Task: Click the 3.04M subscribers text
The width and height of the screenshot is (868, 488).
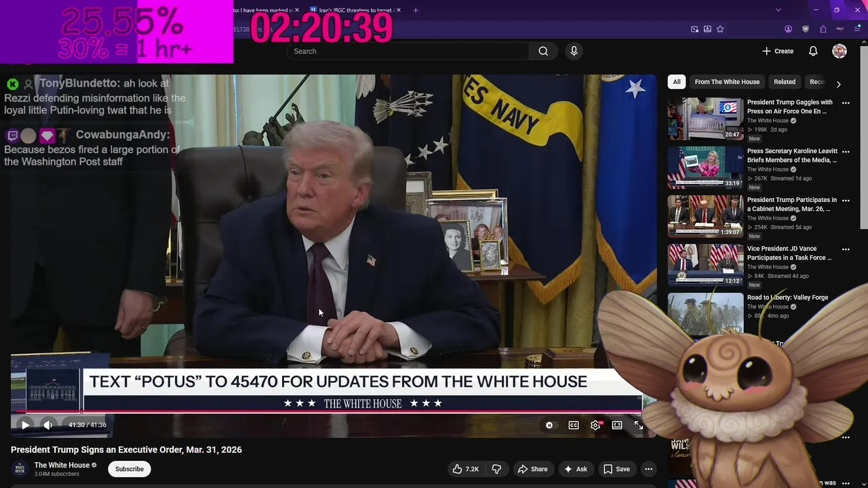Action: pos(57,474)
